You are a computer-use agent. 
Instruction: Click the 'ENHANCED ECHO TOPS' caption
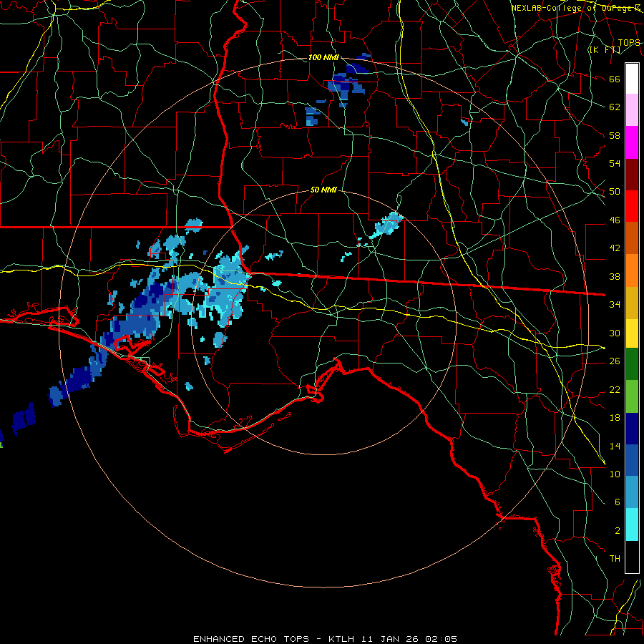click(251, 639)
